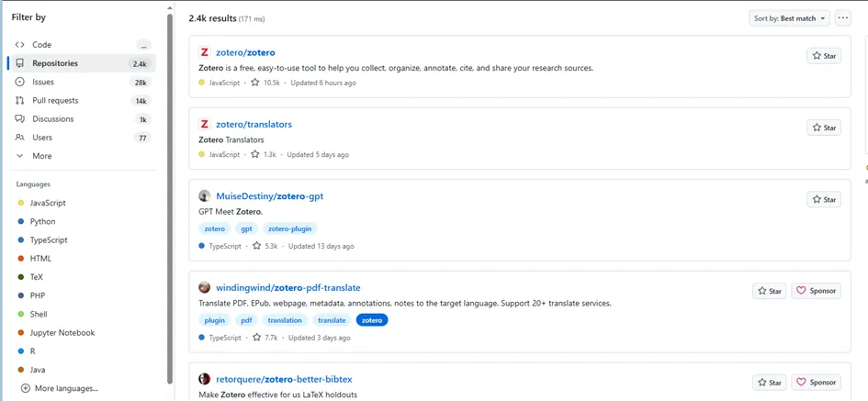Click 5.3k stars count on zotero-gpt
868x401 pixels.
[265, 246]
